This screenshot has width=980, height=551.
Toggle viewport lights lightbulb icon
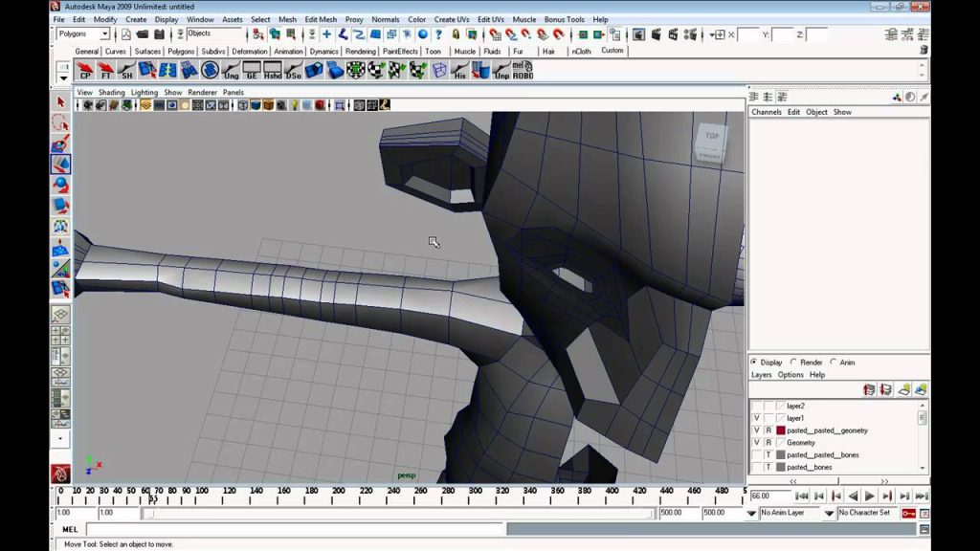tap(294, 105)
